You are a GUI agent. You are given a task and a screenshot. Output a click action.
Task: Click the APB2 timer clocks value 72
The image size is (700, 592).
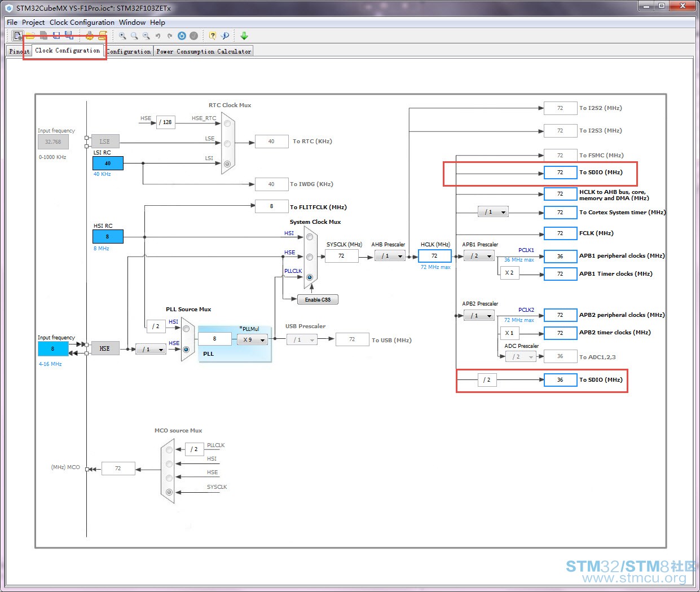[560, 333]
